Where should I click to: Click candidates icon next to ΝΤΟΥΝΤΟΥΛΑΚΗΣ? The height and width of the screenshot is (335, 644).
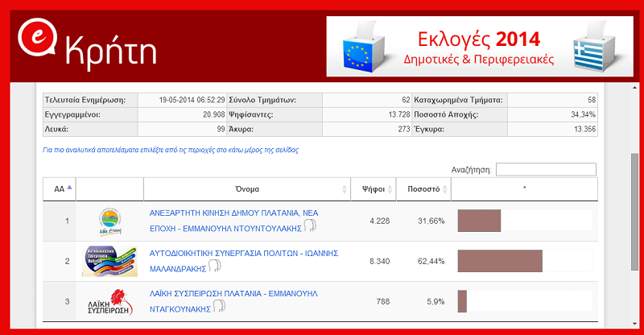[x=310, y=225]
